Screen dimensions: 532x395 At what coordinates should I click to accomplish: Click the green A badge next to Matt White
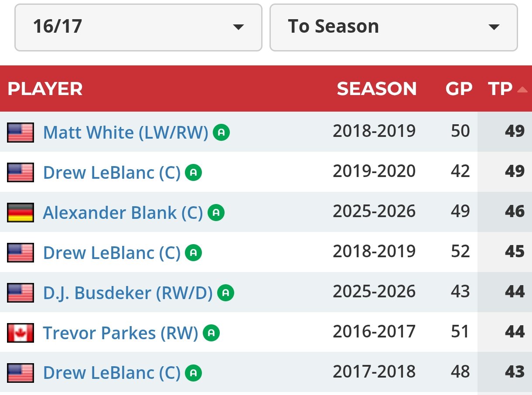222,133
